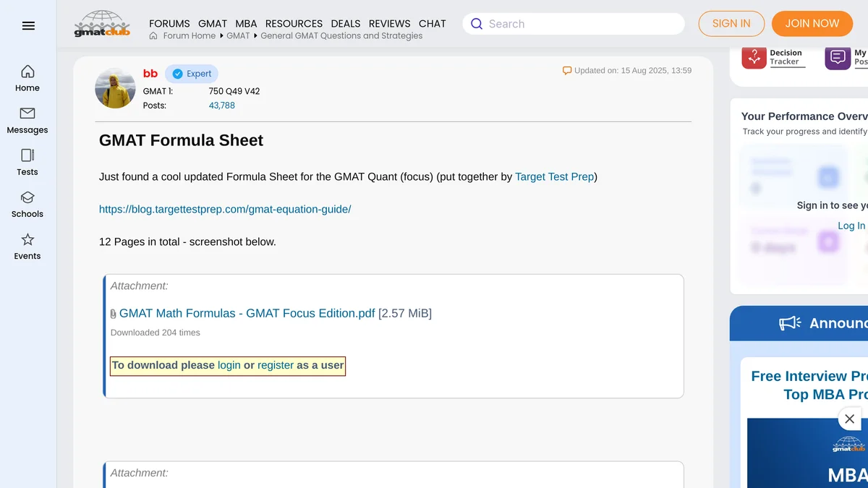Download GMAT Math Formulas PDF attachment

pos(247,313)
